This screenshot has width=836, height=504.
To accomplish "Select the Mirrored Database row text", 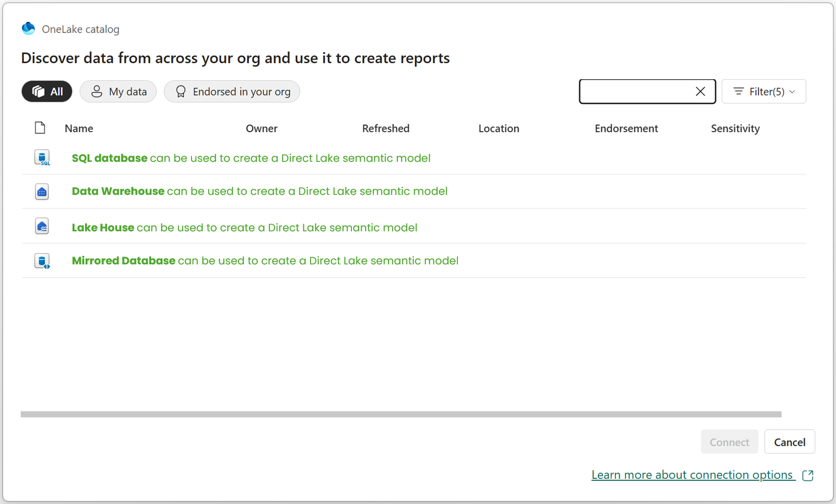I will click(x=265, y=261).
